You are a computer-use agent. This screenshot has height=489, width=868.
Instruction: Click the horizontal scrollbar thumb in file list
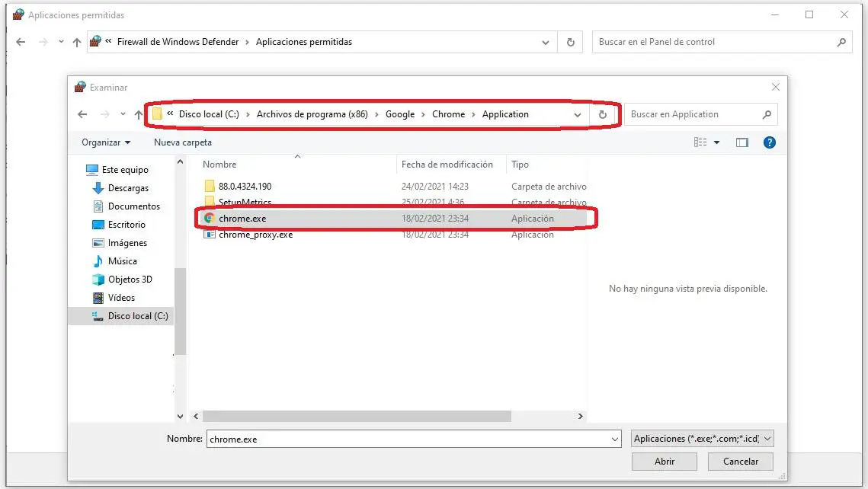tap(357, 416)
